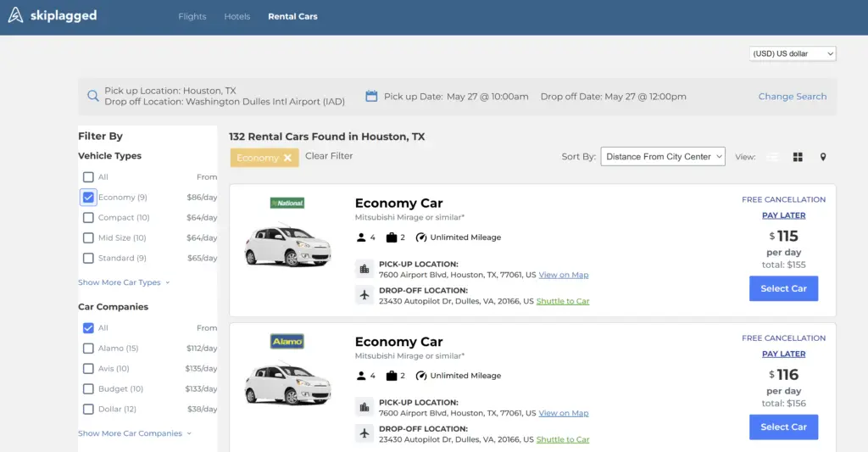Image resolution: width=868 pixels, height=452 pixels.
Task: Click the calendar icon by Pick up Date
Action: point(371,96)
